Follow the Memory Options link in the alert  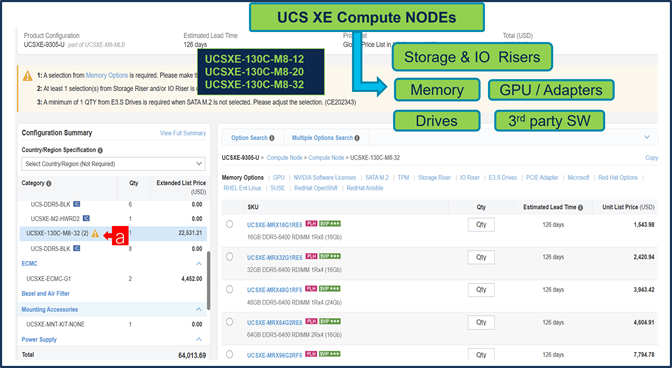(107, 75)
